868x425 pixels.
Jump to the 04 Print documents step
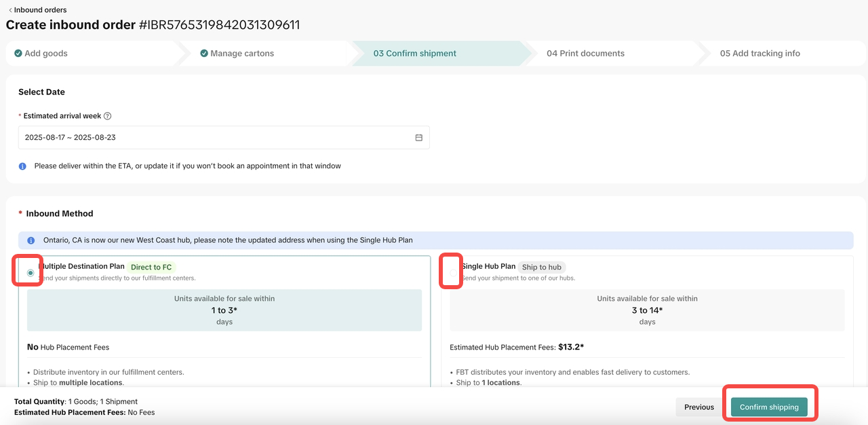point(585,54)
